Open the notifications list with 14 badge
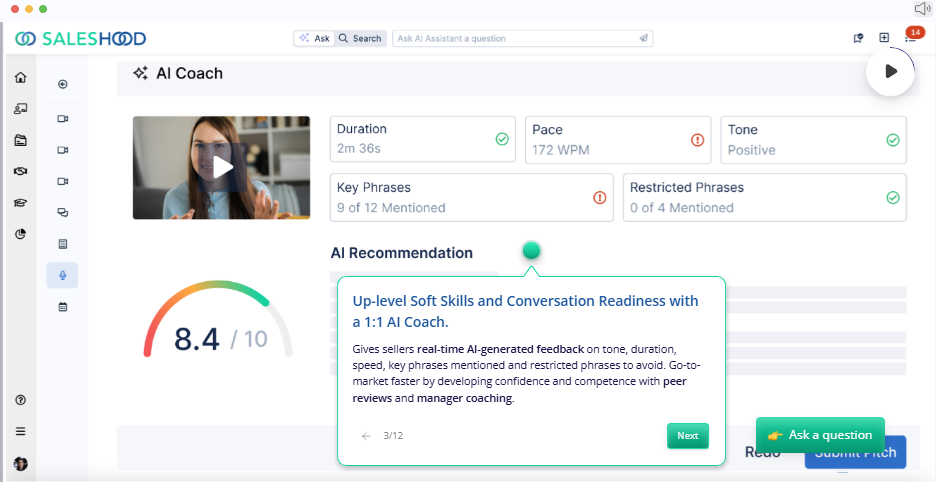The height and width of the screenshot is (482, 936). pos(911,36)
